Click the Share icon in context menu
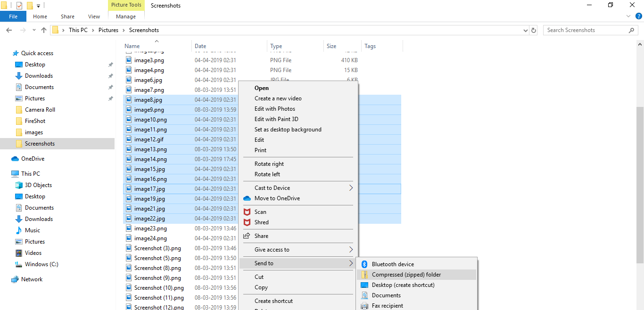This screenshot has width=644, height=310. coord(247,236)
